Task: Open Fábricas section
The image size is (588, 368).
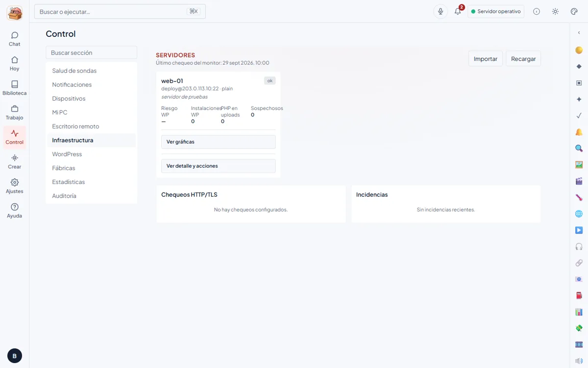Action: pos(91,168)
